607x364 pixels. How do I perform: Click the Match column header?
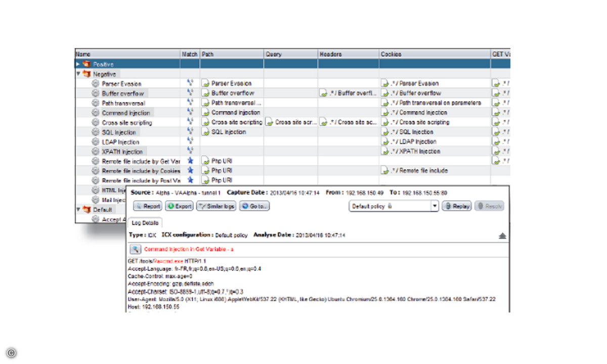[190, 54]
